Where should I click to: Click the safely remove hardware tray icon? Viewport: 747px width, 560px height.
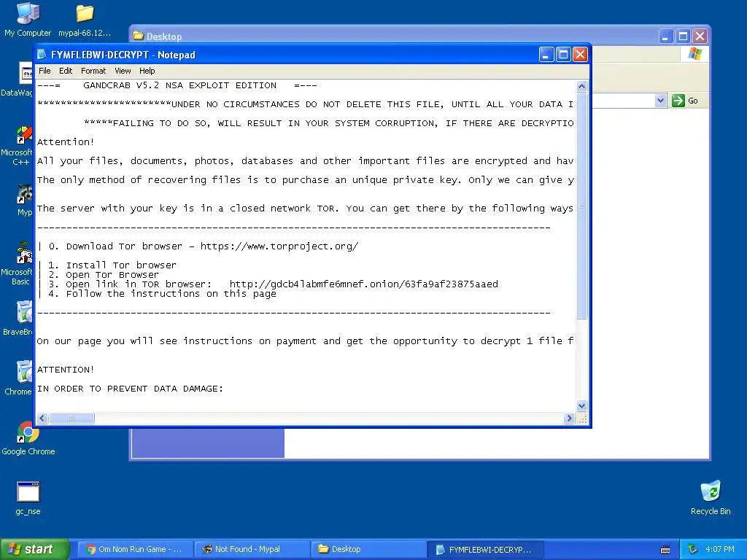(693, 549)
